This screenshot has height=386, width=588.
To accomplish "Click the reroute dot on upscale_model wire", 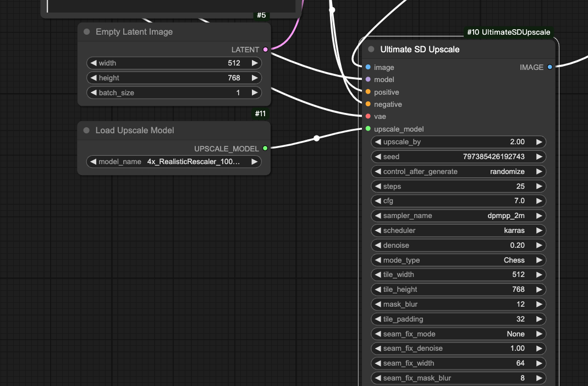I will coord(316,138).
